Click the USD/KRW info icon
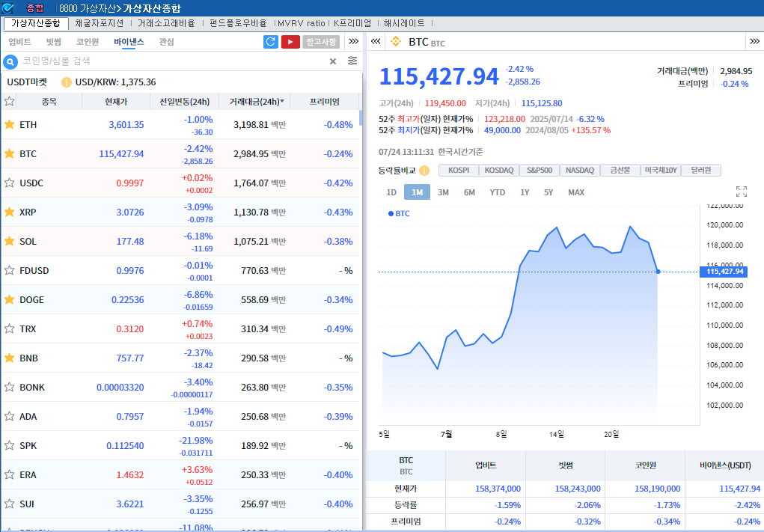This screenshot has height=532, width=764. pos(67,82)
